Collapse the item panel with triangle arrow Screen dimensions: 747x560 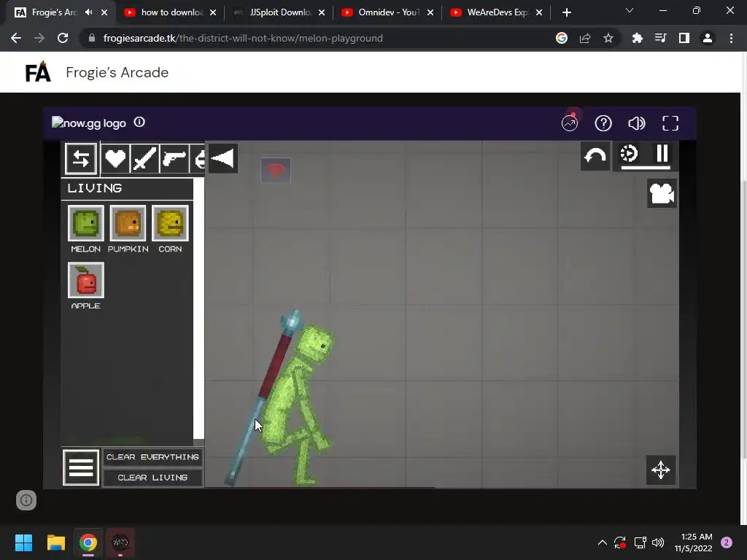point(222,158)
